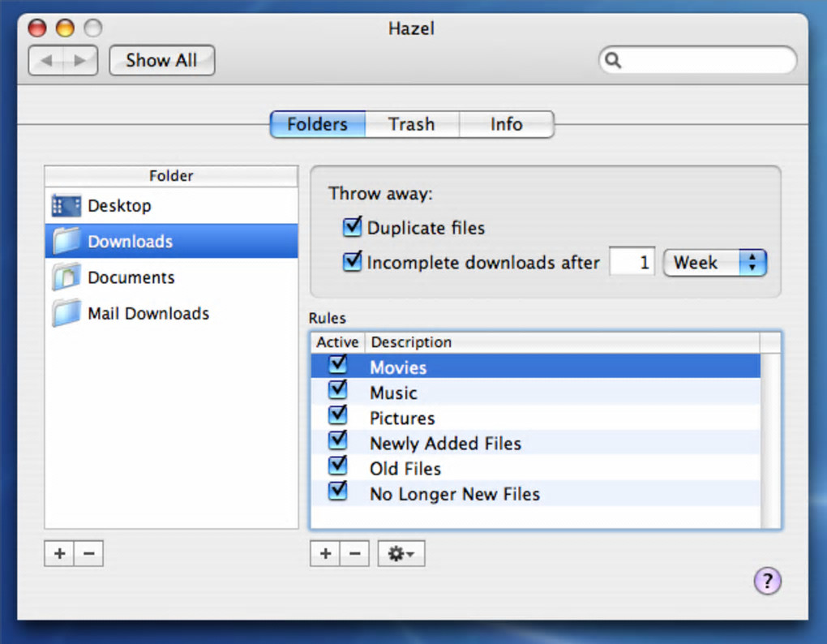Viewport: 827px width, 644px height.
Task: Open the Week time unit dropdown
Action: click(x=714, y=263)
